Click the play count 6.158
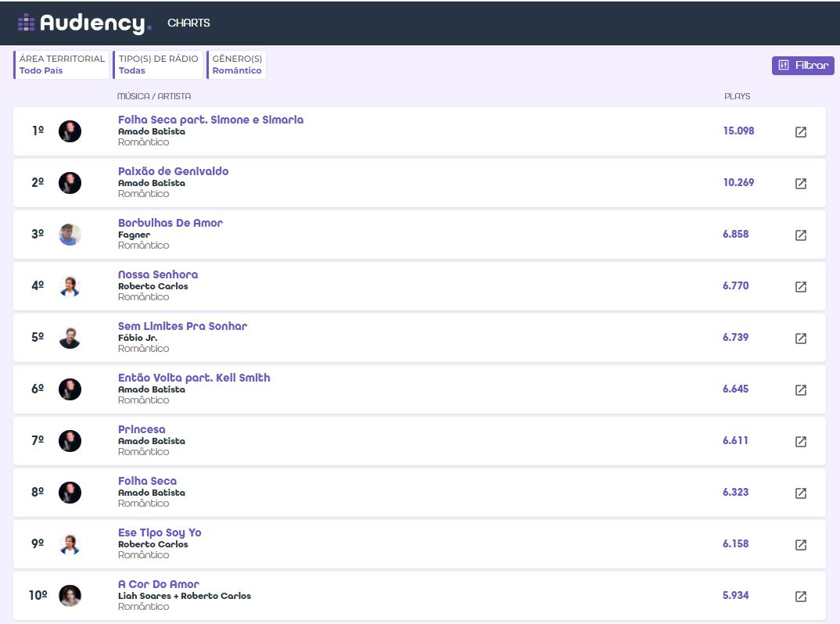The width and height of the screenshot is (840, 624). point(735,543)
